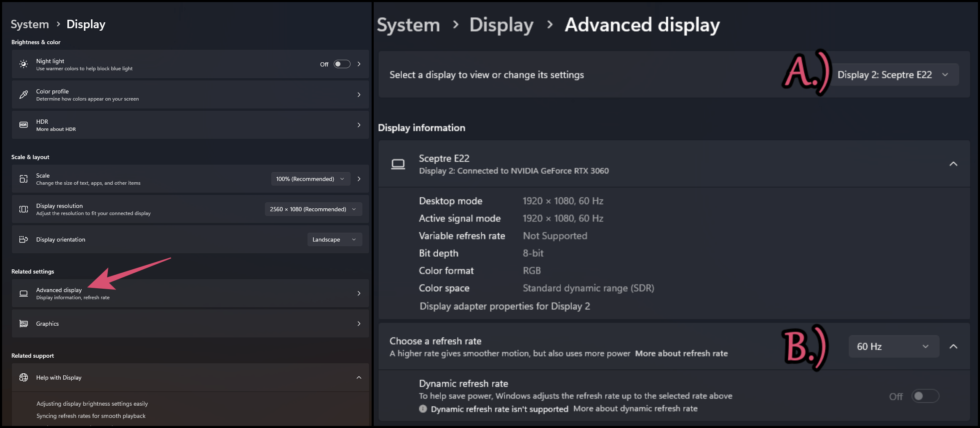Open the Landscape orientation dropdown

pyautogui.click(x=335, y=239)
